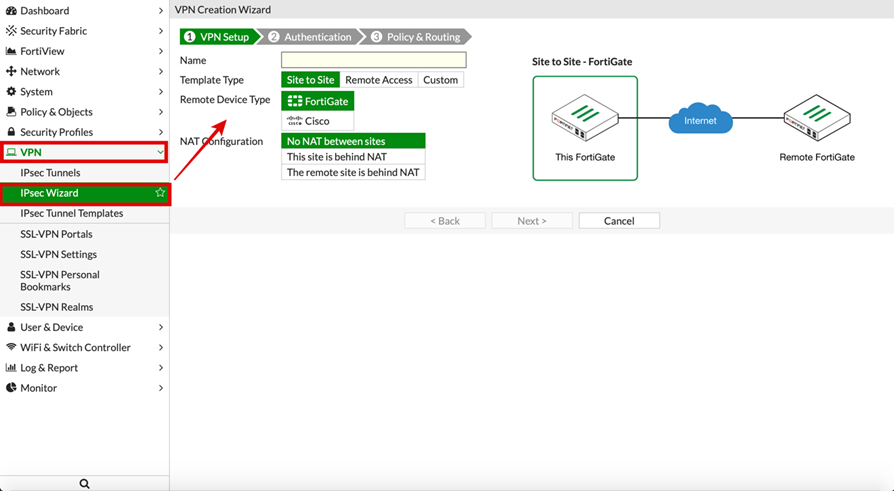
Task: Choose Site to Site template type
Action: (310, 80)
